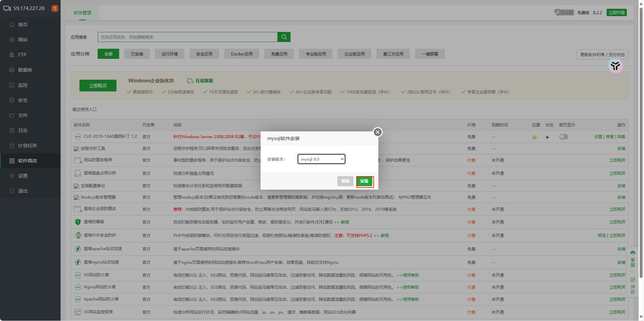This screenshot has width=644, height=321.
Task: Click into the application search field
Action: click(x=187, y=37)
